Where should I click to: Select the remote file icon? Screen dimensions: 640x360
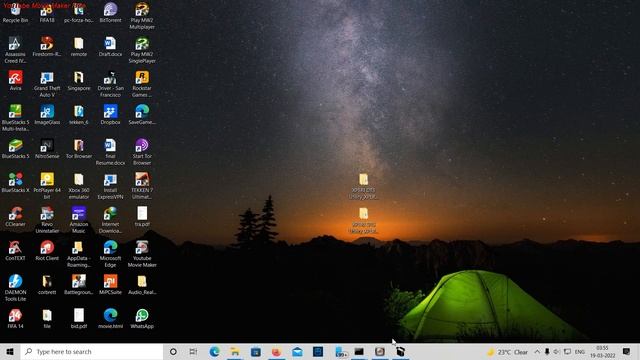click(x=79, y=46)
